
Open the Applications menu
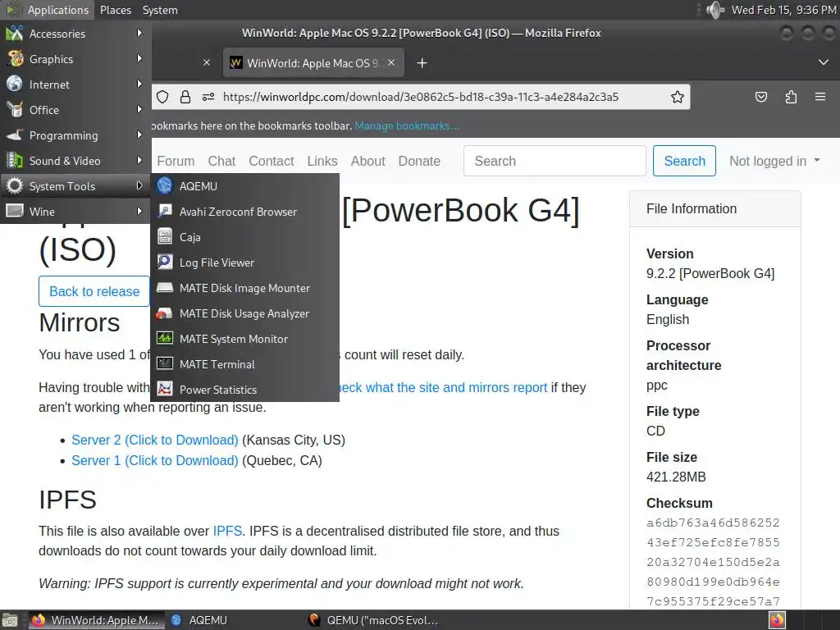[x=47, y=10]
